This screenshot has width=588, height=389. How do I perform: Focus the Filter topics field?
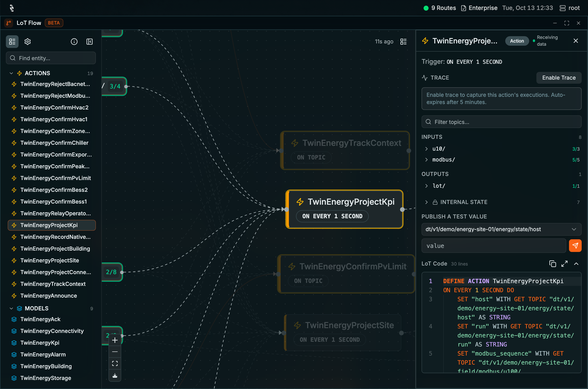click(501, 122)
